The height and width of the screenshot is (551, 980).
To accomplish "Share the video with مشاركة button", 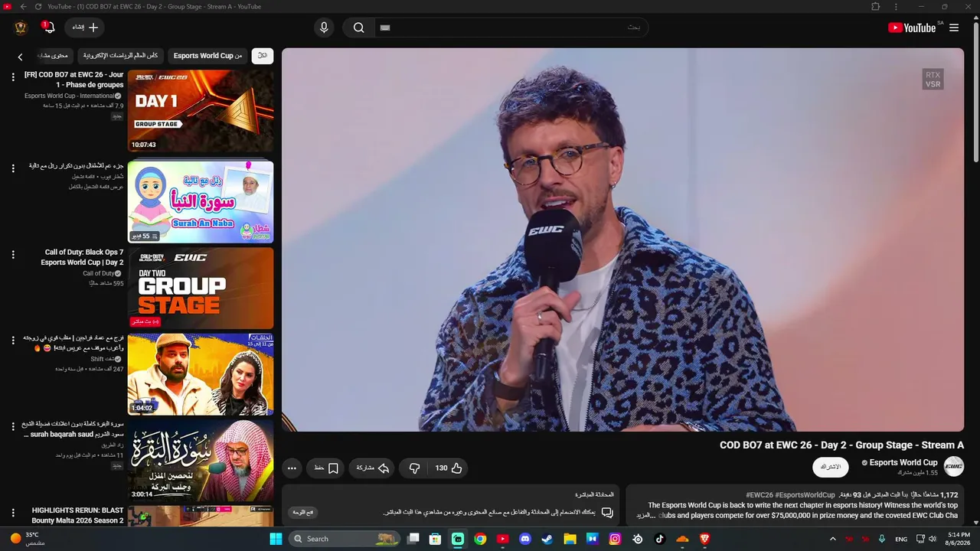I will [373, 468].
